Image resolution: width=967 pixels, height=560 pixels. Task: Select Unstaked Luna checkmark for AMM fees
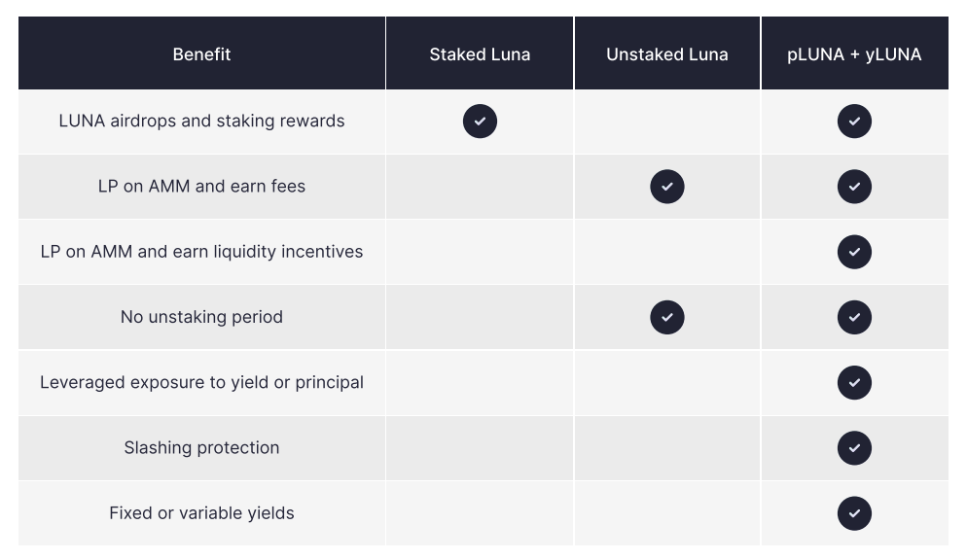[x=667, y=186]
